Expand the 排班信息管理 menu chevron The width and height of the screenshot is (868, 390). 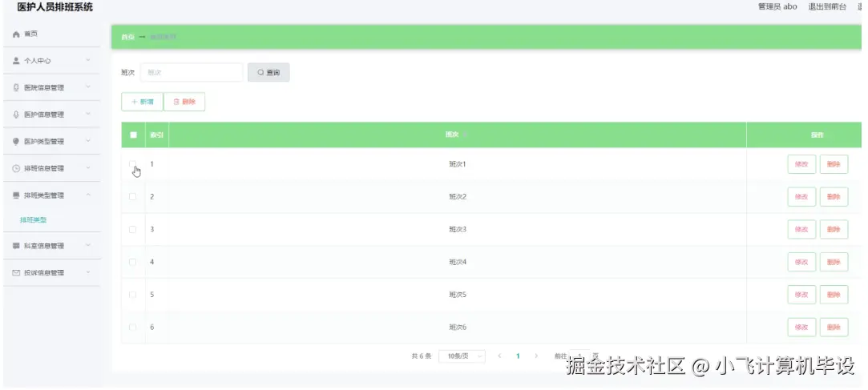click(x=88, y=168)
